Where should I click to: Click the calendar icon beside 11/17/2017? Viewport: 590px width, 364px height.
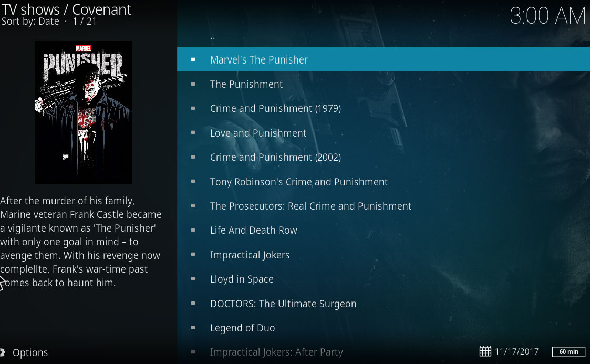(x=485, y=351)
